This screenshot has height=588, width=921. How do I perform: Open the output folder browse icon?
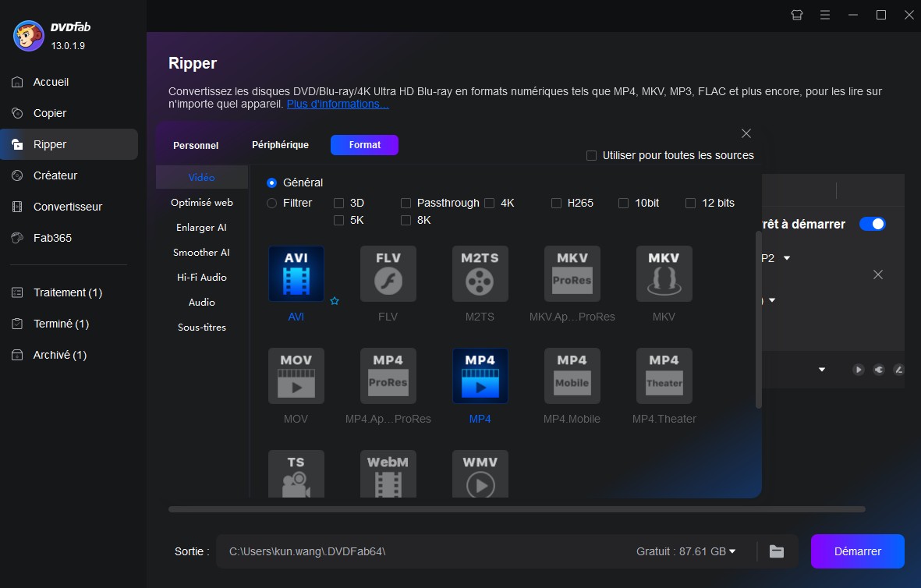coord(777,551)
